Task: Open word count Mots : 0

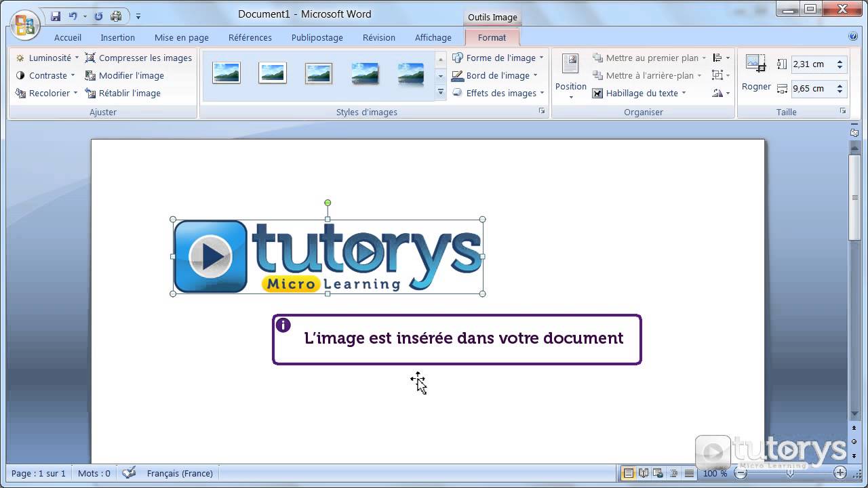Action: (94, 474)
